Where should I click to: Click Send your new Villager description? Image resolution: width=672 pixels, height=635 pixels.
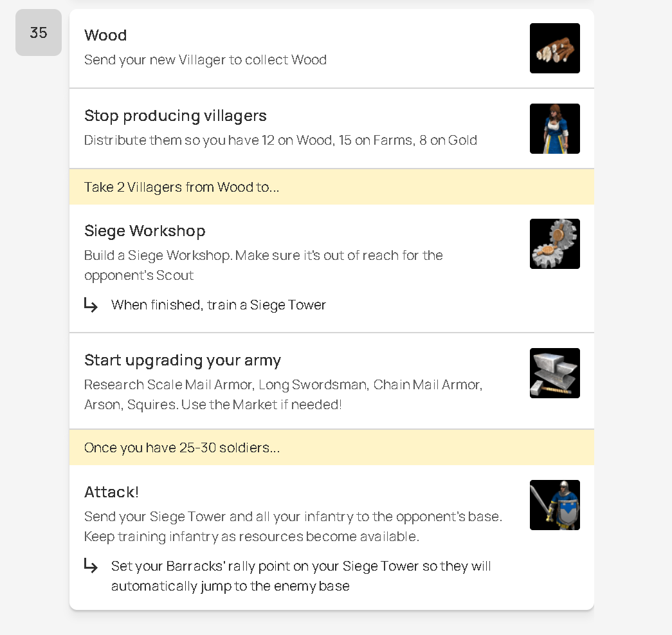click(x=205, y=60)
